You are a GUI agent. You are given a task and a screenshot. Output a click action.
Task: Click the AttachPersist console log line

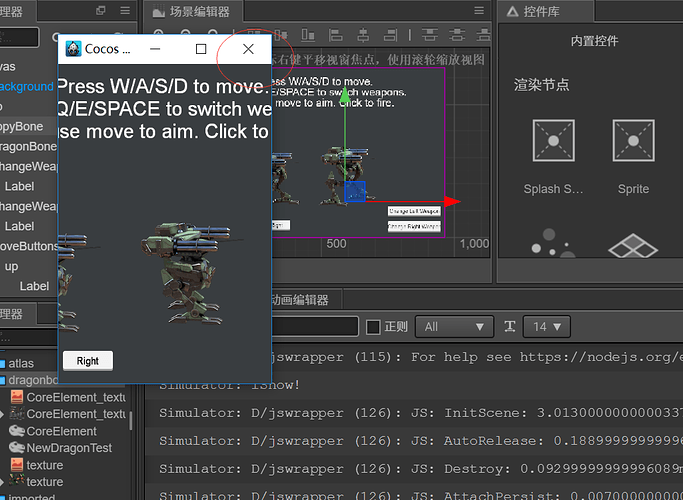pos(420,494)
